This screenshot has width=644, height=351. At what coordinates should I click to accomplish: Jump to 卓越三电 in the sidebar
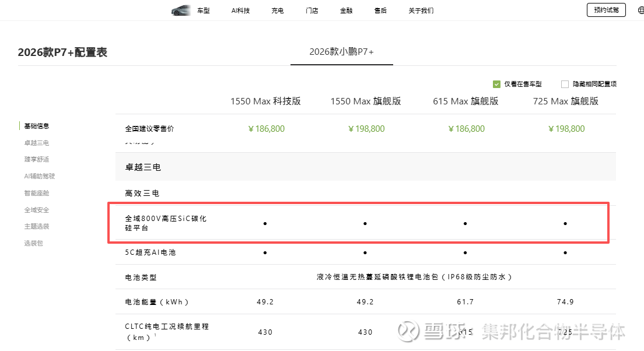[37, 143]
